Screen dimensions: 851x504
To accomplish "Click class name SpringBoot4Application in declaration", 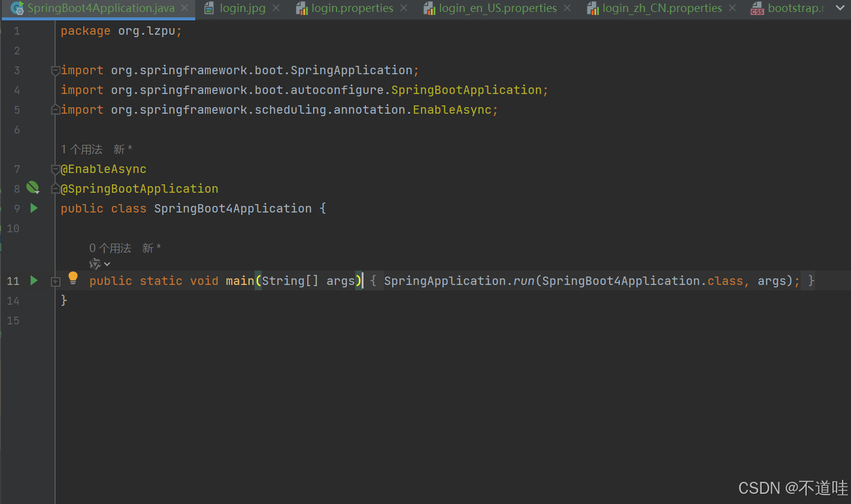I will click(233, 208).
